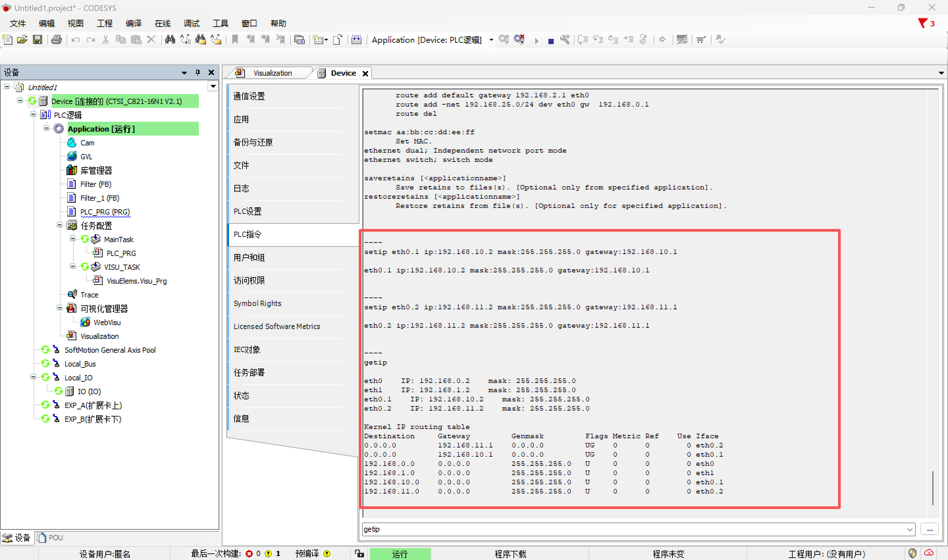Click the red notification funnel icon
948x560 pixels.
pyautogui.click(x=922, y=23)
